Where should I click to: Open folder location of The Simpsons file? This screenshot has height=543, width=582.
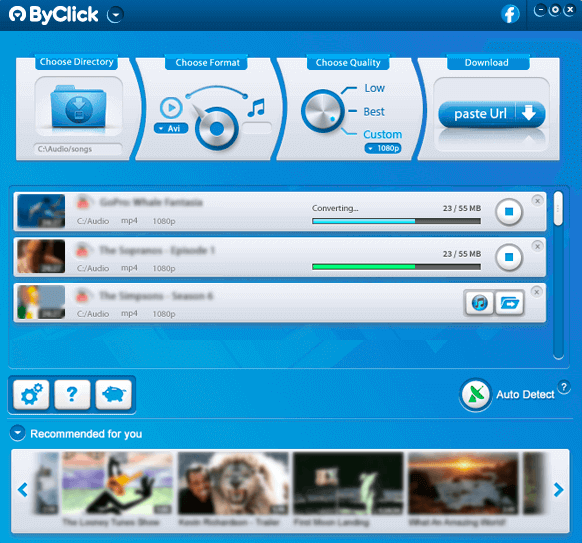pos(510,303)
